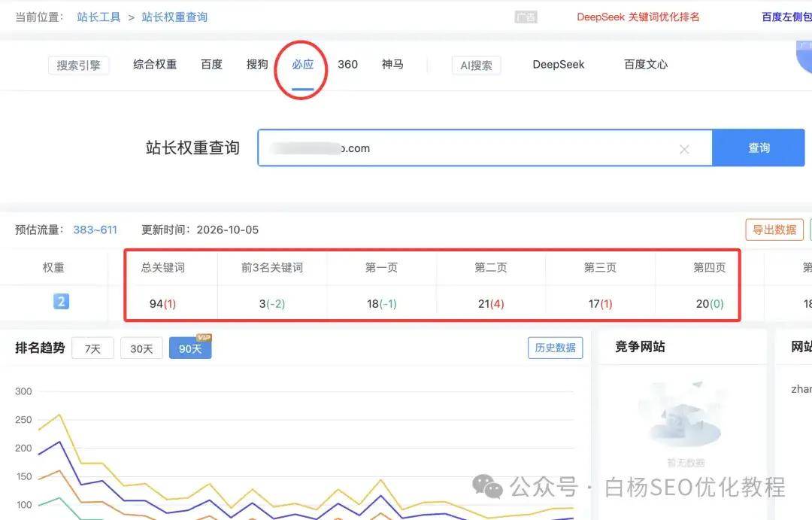Click the 150 y-axis label on chart
Viewport: 812px width, 520px height.
pyautogui.click(x=23, y=476)
